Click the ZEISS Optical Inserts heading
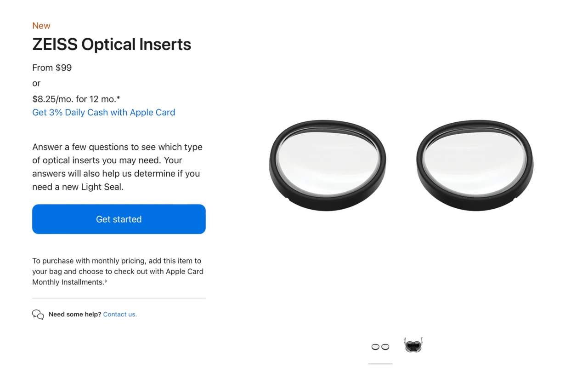Viewport: 588px width, 383px height. tap(111, 44)
